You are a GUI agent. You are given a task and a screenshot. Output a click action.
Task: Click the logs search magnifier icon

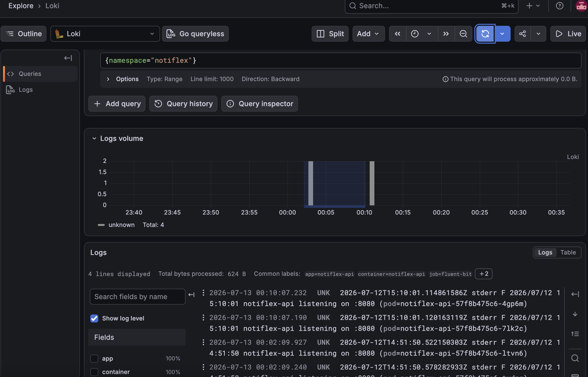[x=575, y=358]
